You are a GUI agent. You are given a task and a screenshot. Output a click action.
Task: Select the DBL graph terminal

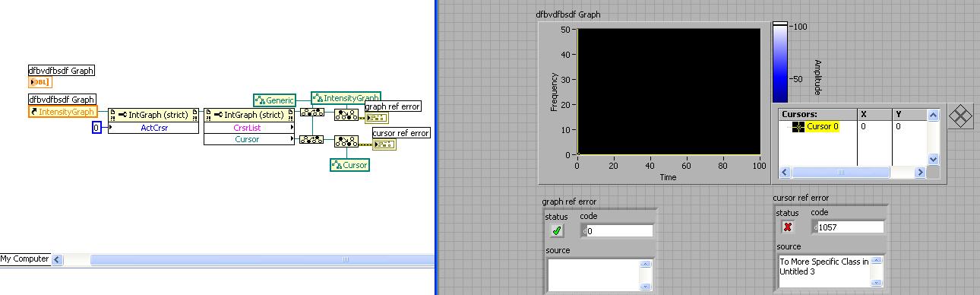[40, 82]
